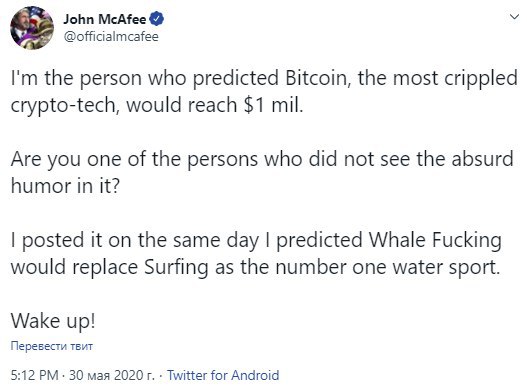
Task: Click the 5:12 PM timestamp
Action: 35,375
